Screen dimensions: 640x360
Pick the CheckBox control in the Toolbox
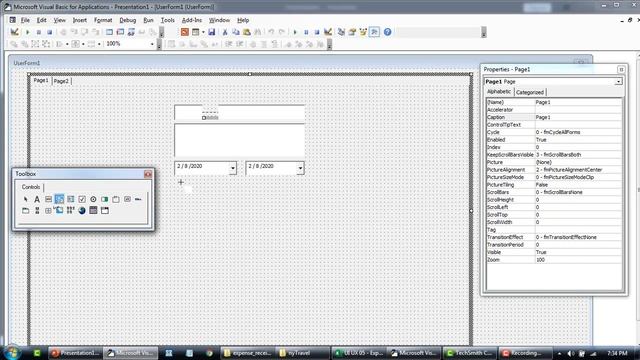(x=82, y=199)
